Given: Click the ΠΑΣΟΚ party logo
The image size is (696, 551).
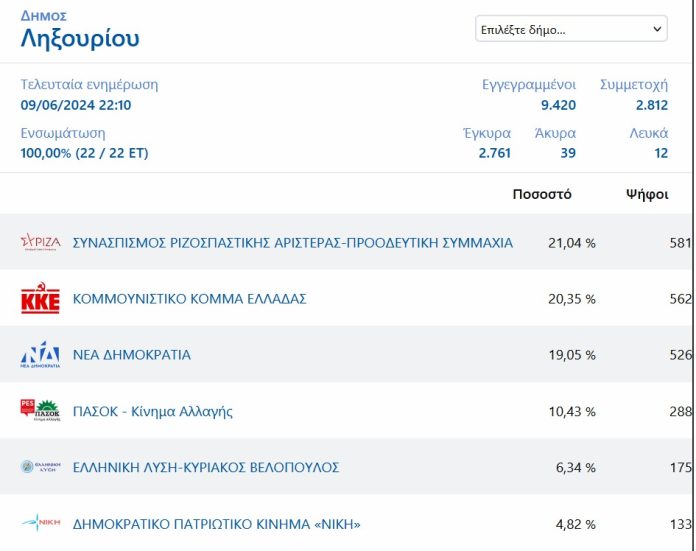Looking at the screenshot, I should (x=40, y=410).
